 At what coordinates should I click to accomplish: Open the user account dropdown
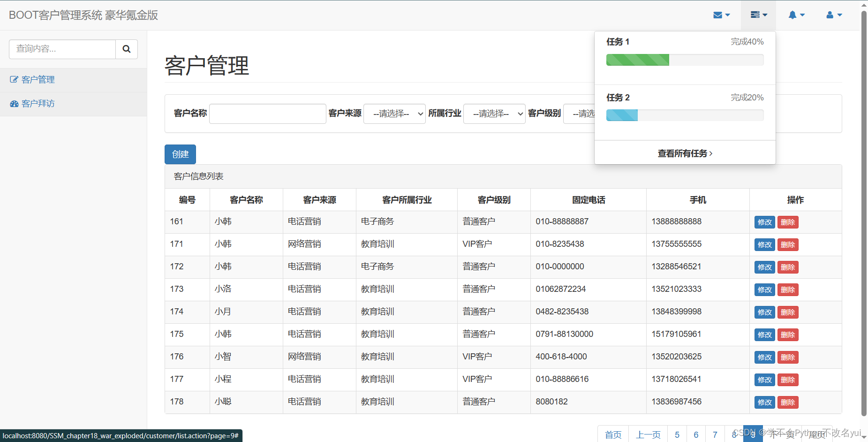point(834,15)
